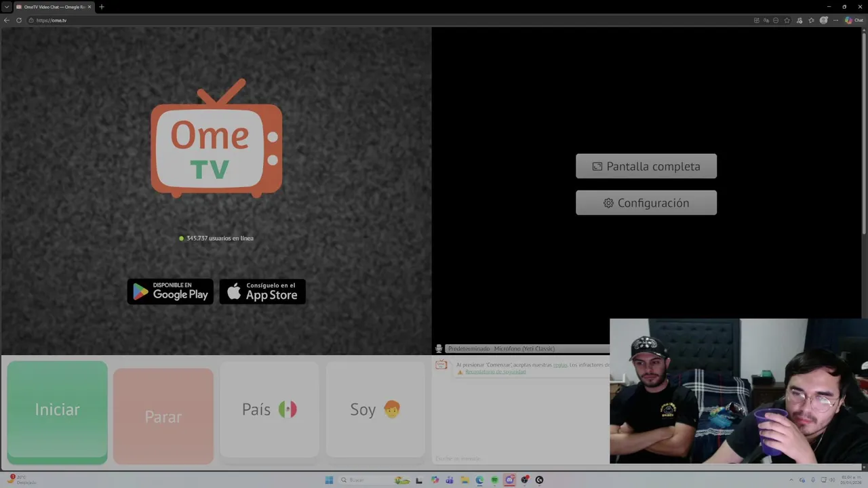Open File Explorer from taskbar
This screenshot has width=868, height=488.
[465, 480]
